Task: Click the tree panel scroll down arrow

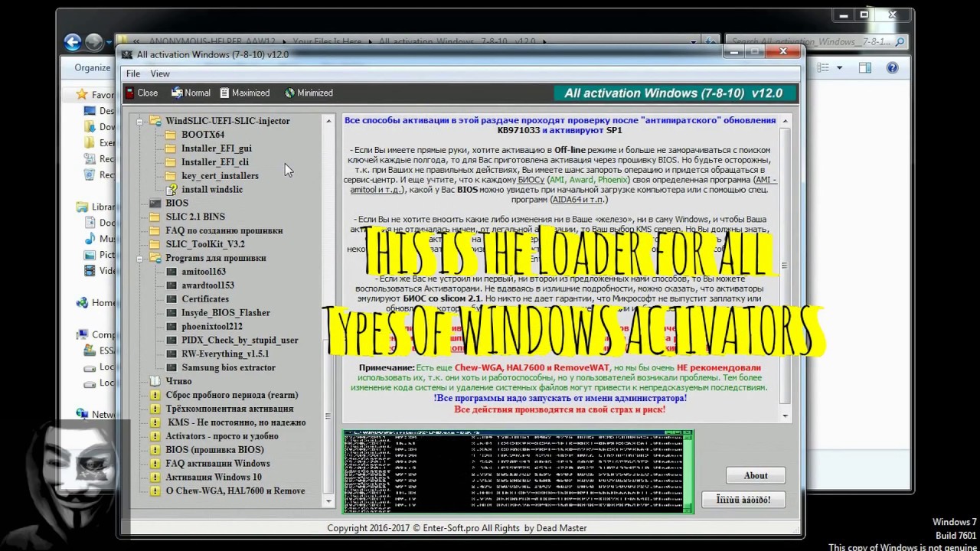Action: tap(328, 501)
